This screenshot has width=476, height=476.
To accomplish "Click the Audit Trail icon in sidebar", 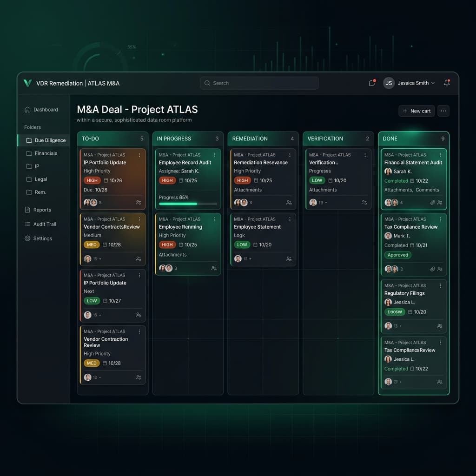I will [28, 224].
